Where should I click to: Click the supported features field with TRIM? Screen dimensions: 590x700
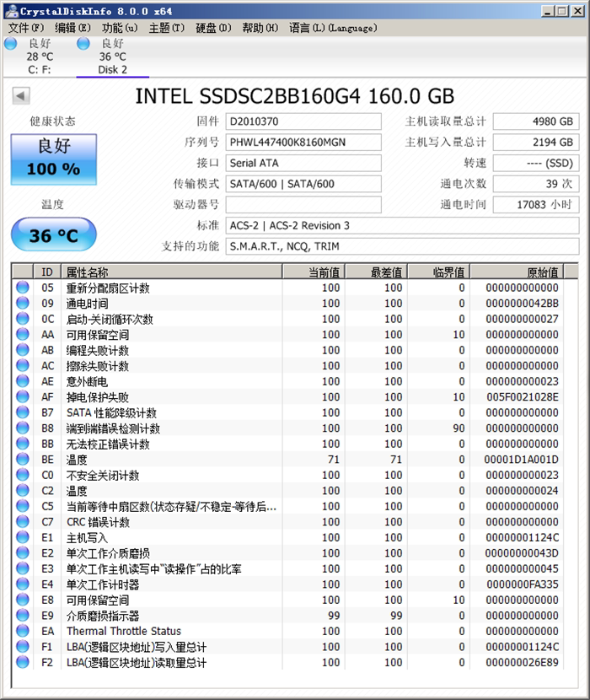click(403, 246)
